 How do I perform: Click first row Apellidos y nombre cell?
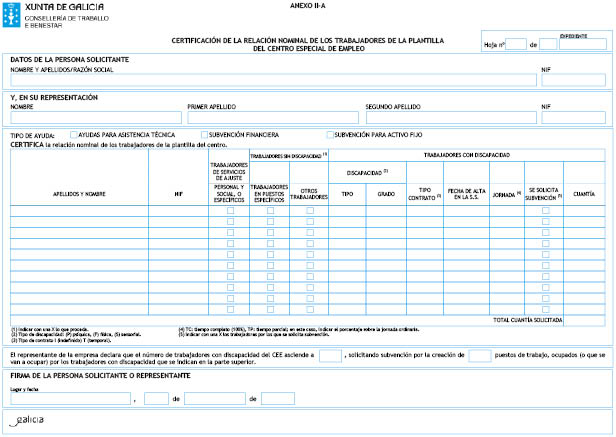(79, 211)
